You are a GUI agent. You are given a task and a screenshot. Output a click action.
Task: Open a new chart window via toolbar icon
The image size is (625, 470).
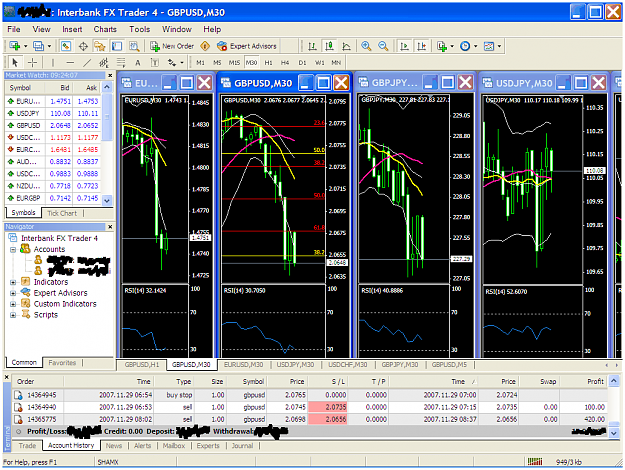[15, 46]
